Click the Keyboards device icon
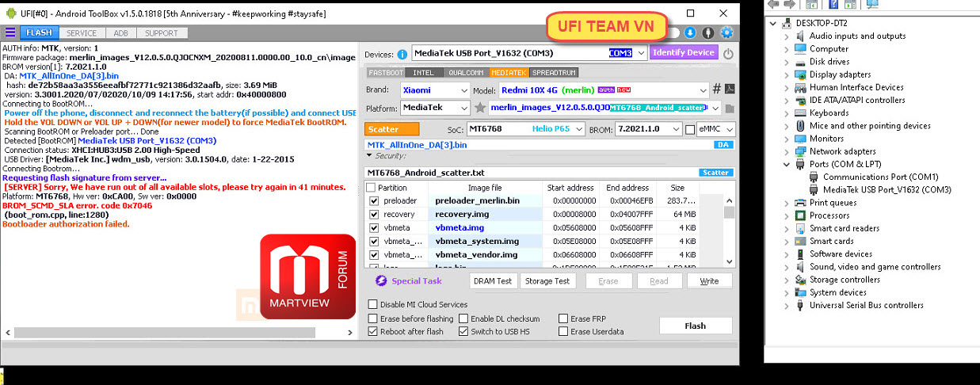Viewport: 980px width, 385px height. (802, 112)
